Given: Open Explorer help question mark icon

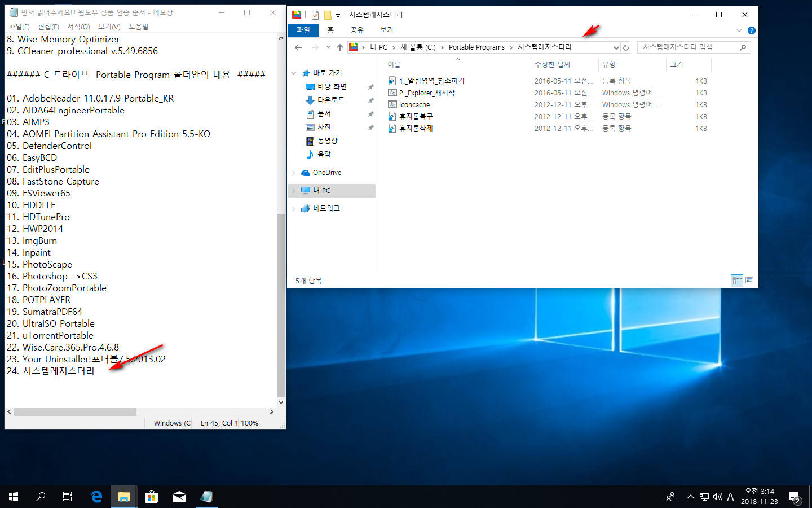Looking at the screenshot, I should pos(751,30).
